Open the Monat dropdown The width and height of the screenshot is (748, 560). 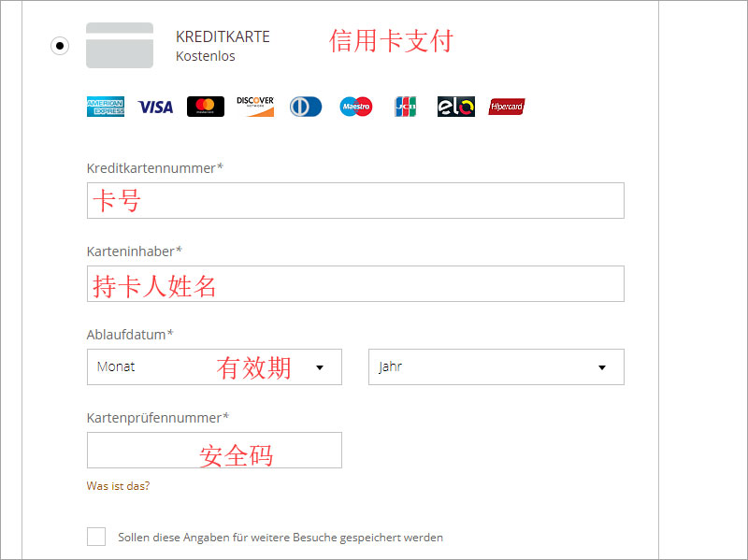click(x=214, y=366)
